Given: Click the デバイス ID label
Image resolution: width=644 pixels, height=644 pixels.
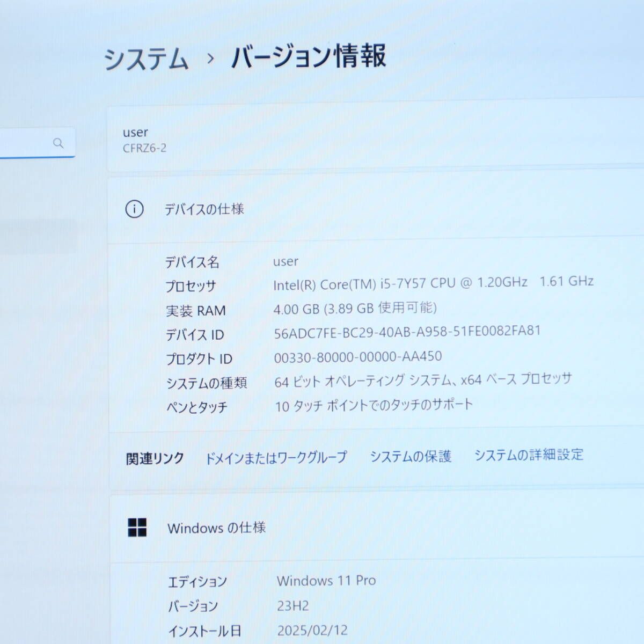Looking at the screenshot, I should point(195,335).
